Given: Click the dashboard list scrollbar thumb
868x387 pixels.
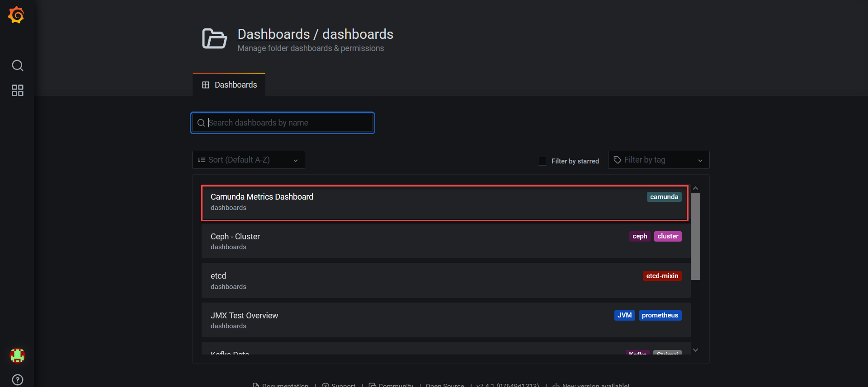Looking at the screenshot, I should pos(696,237).
